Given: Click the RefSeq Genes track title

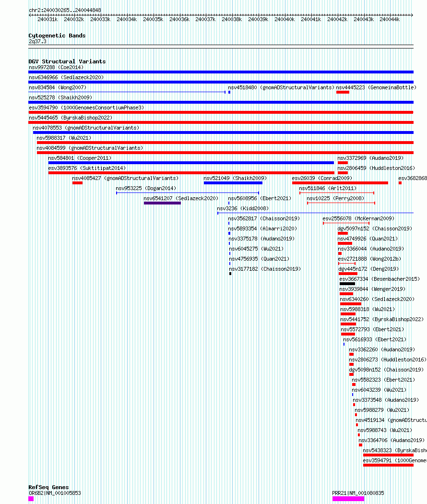Looking at the screenshot, I should (x=48, y=487).
